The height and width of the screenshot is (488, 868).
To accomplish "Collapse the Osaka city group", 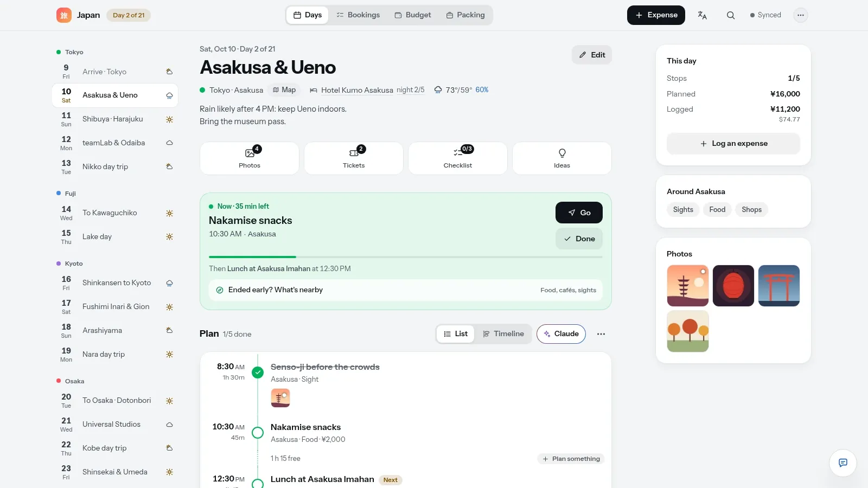I will click(71, 381).
